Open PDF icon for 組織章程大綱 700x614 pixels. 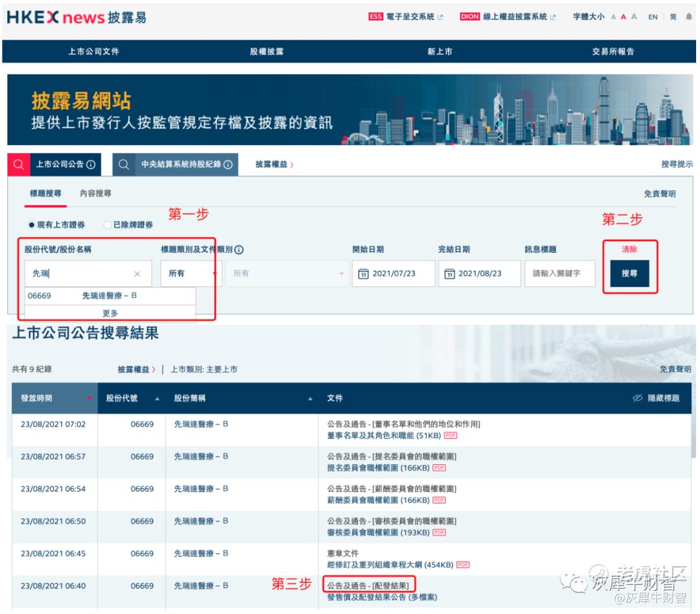pos(463,565)
